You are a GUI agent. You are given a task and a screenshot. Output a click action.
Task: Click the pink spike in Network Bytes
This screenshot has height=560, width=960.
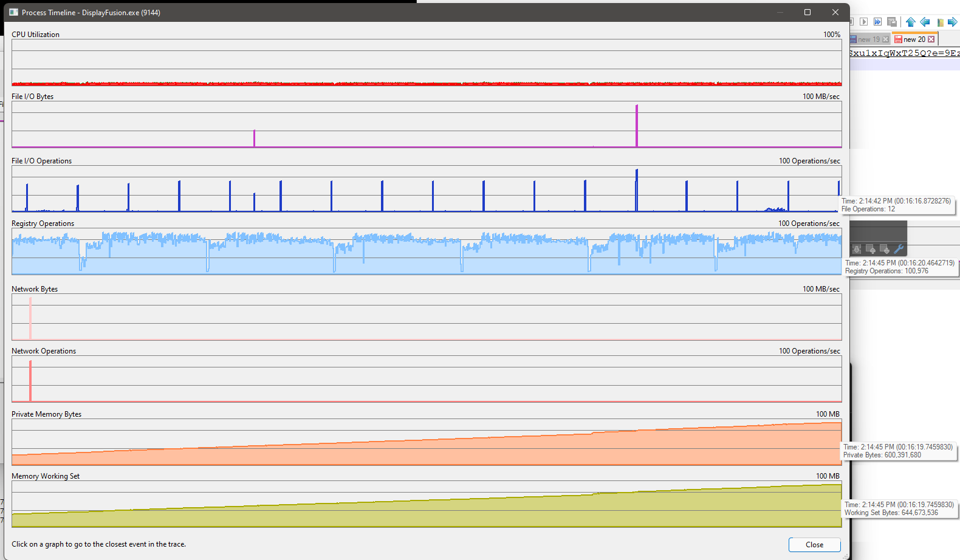point(30,318)
